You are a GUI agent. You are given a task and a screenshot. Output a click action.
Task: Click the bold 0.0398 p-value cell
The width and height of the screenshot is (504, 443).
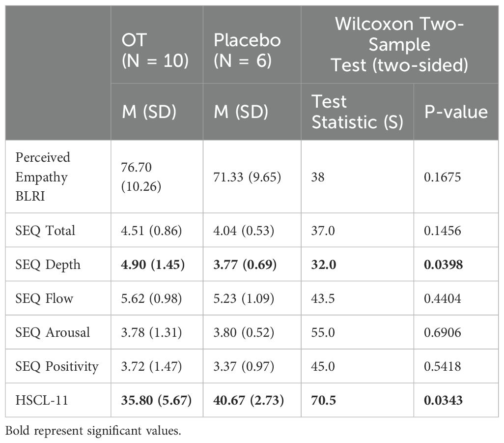443,265
